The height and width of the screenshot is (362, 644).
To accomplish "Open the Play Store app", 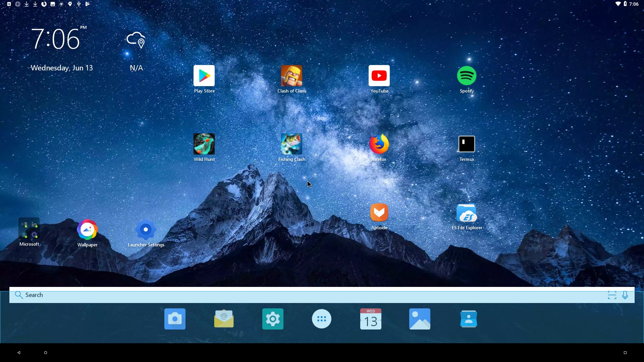I will 204,76.
